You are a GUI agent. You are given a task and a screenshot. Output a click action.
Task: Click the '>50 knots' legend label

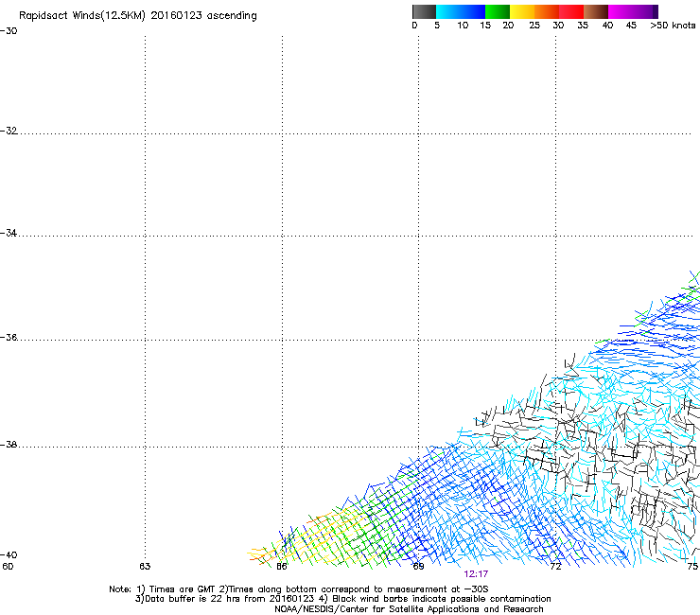(x=673, y=26)
